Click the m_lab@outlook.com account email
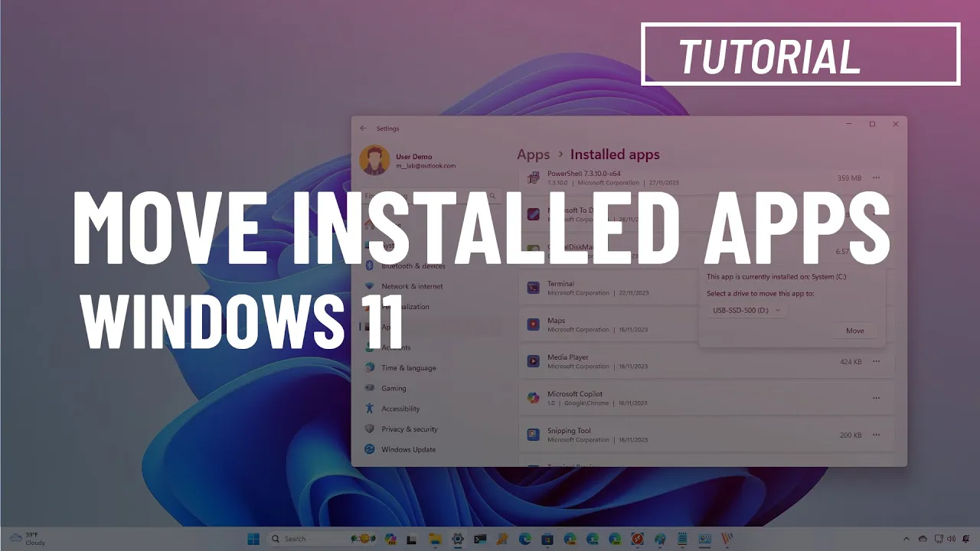The height and width of the screenshot is (551, 980). point(426,166)
